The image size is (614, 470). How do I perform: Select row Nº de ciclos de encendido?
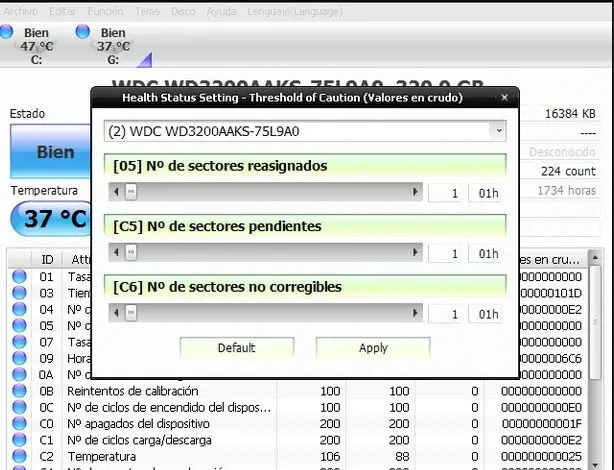click(298, 407)
